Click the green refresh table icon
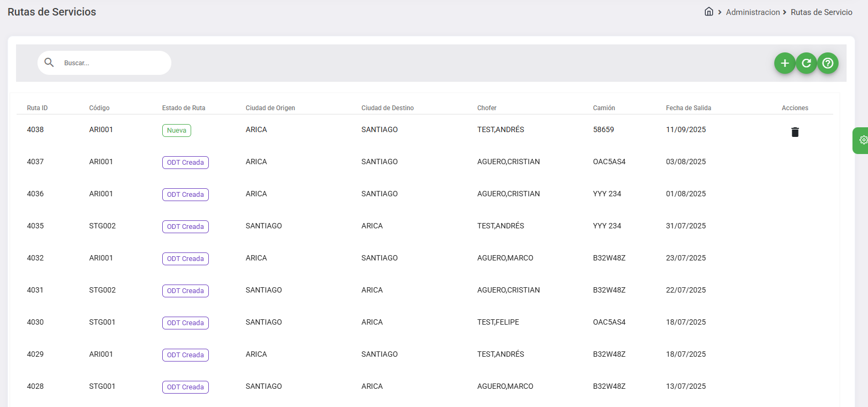The width and height of the screenshot is (868, 407). point(806,63)
